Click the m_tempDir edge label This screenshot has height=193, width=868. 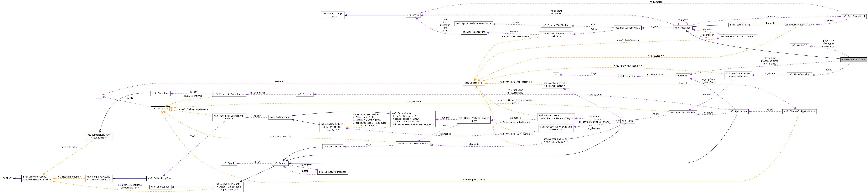click(x=656, y=2)
